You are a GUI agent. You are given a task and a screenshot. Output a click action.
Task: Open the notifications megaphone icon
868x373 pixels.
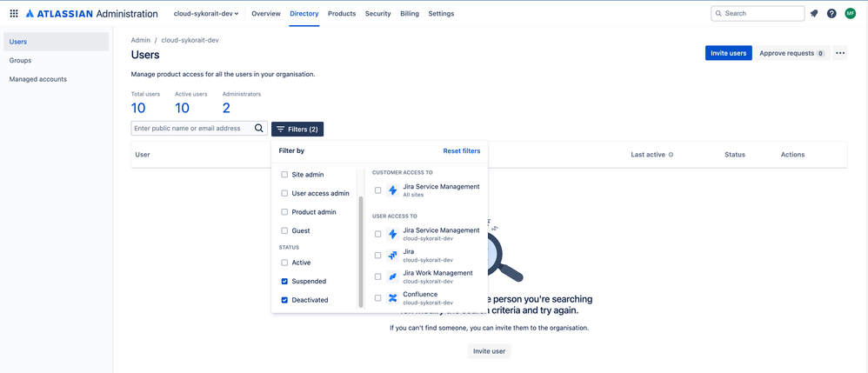pos(814,13)
